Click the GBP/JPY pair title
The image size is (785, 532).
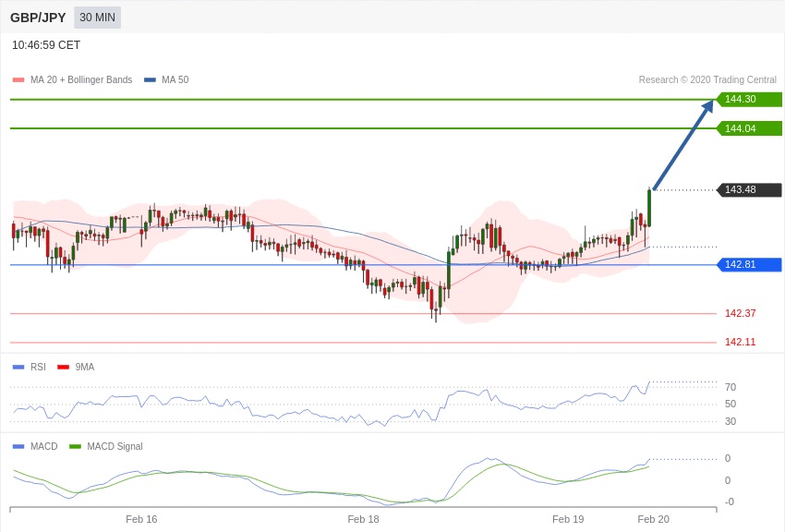[38, 18]
